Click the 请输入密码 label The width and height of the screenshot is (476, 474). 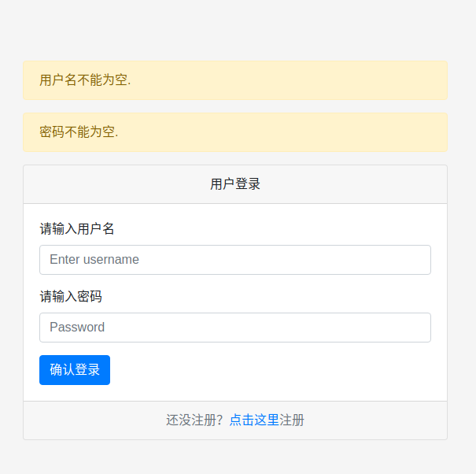point(71,296)
